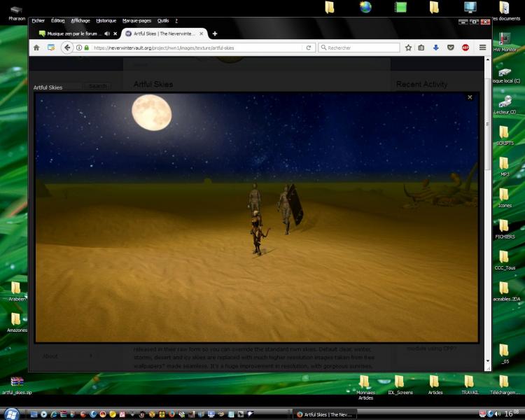Open the ? help menu
This screenshot has width=525, height=420.
click(x=176, y=21)
